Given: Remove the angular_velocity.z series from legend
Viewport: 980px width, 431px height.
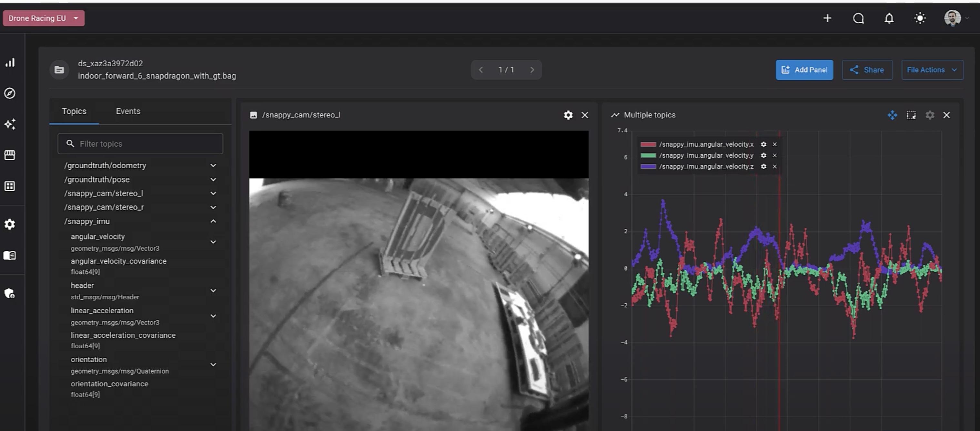Looking at the screenshot, I should [774, 166].
